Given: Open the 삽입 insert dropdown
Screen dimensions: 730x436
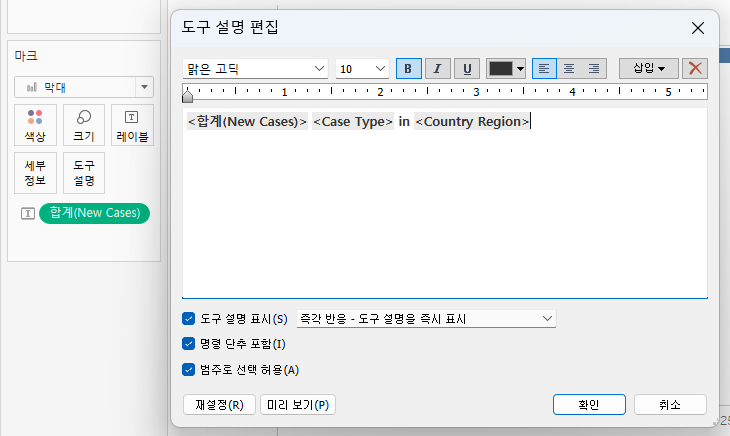Looking at the screenshot, I should point(648,69).
